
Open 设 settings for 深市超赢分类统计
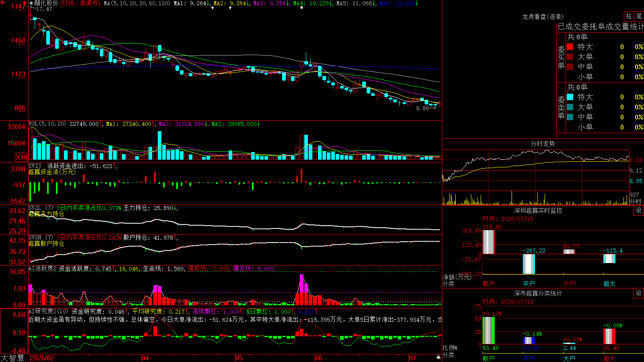(639, 293)
